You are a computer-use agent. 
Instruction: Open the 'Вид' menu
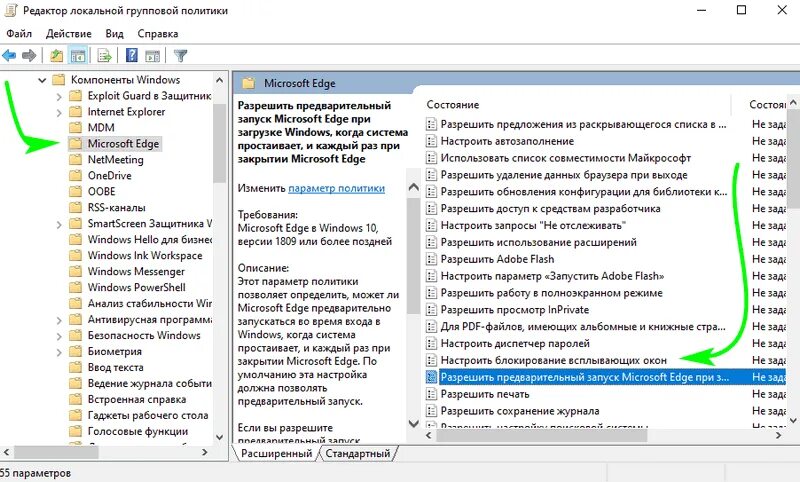click(114, 34)
